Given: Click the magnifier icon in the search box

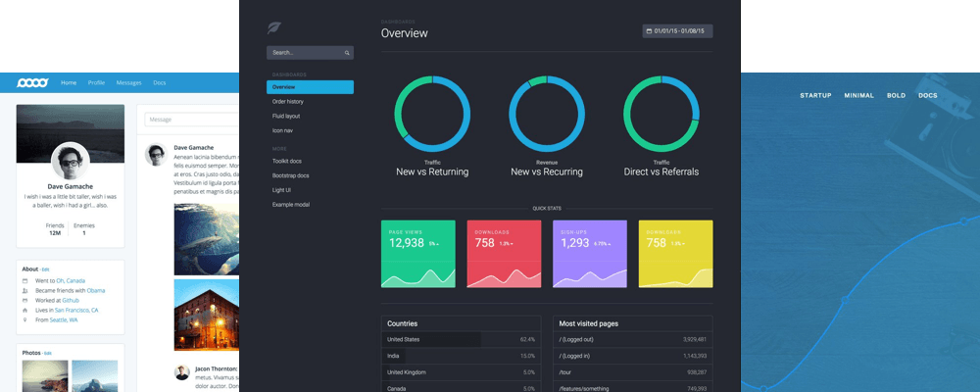Looking at the screenshot, I should (x=347, y=53).
